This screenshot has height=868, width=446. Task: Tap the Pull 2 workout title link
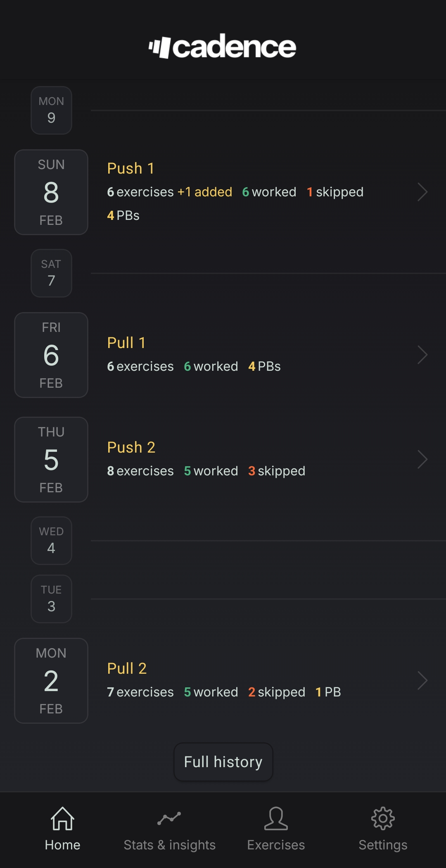(x=127, y=668)
